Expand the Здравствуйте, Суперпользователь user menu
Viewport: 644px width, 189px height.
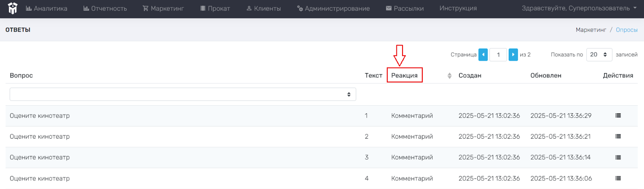click(x=579, y=8)
